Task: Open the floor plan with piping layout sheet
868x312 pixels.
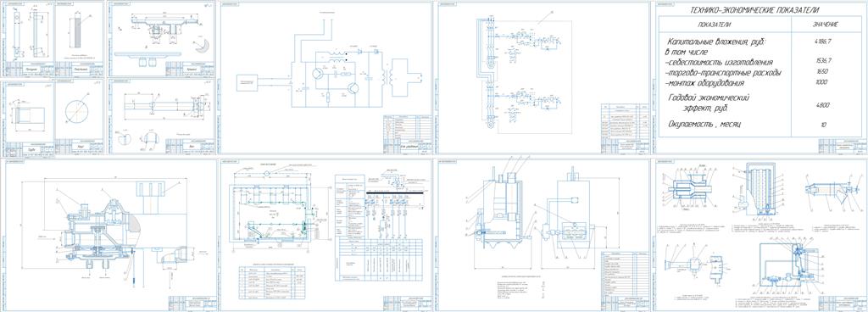Action: point(325,235)
